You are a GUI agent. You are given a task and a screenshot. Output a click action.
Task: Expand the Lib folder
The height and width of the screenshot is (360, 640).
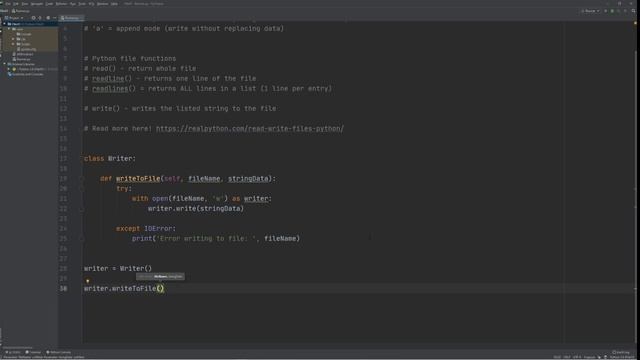(13, 39)
